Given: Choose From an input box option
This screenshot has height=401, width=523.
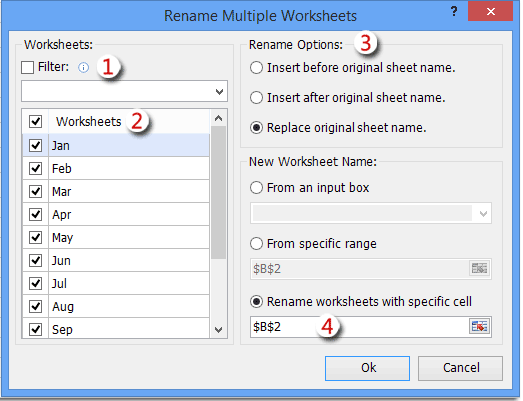Looking at the screenshot, I should click(x=256, y=188).
